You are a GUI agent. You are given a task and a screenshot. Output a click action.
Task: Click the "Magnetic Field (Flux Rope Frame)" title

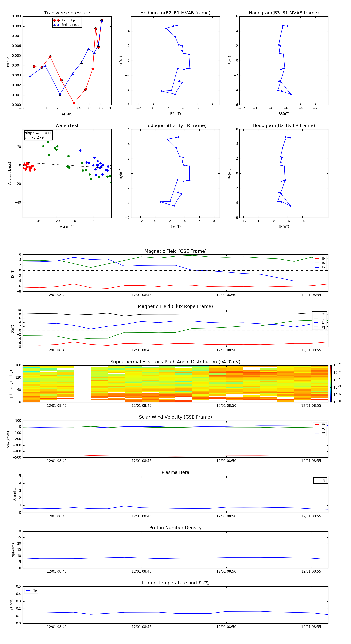click(x=175, y=307)
